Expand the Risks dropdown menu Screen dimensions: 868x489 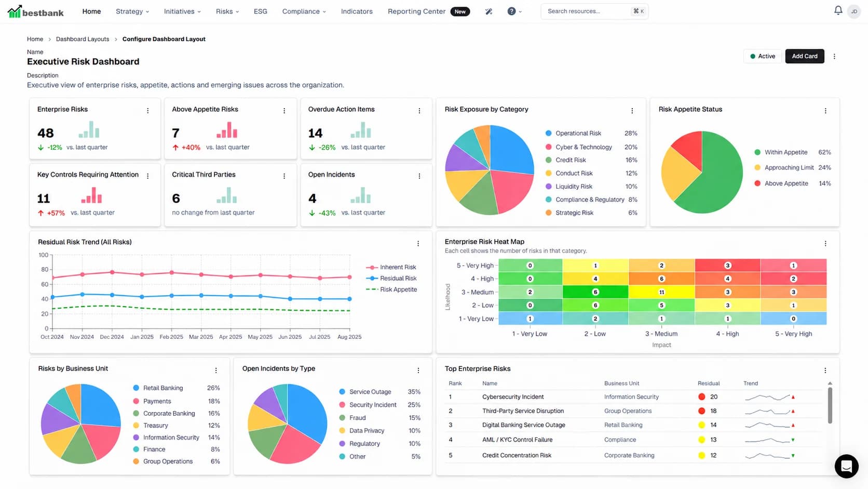tap(227, 11)
